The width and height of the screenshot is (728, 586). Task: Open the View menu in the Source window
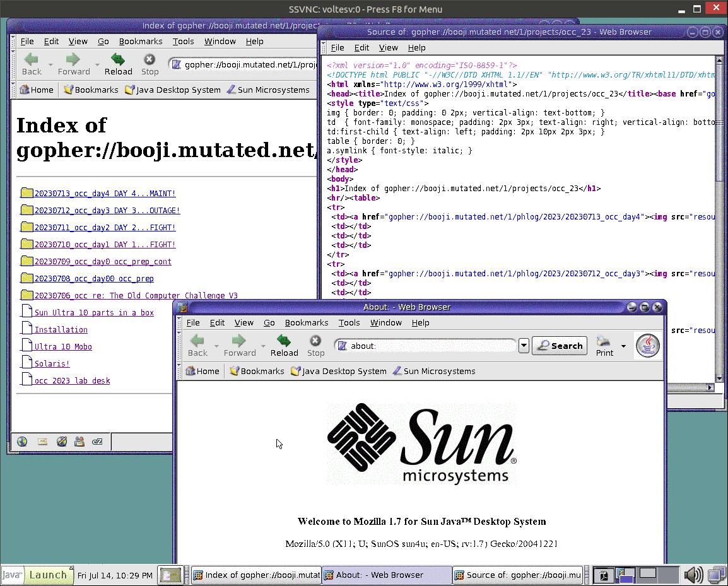(x=388, y=47)
